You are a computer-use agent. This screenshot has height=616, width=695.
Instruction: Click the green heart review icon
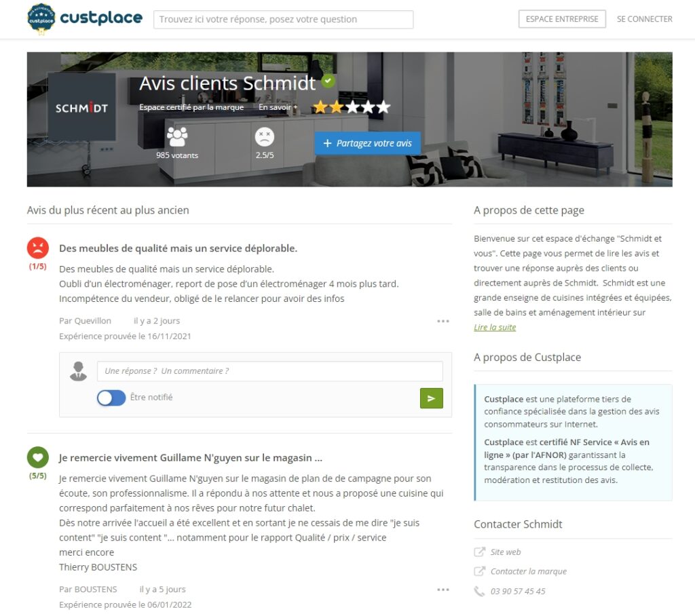click(x=38, y=457)
